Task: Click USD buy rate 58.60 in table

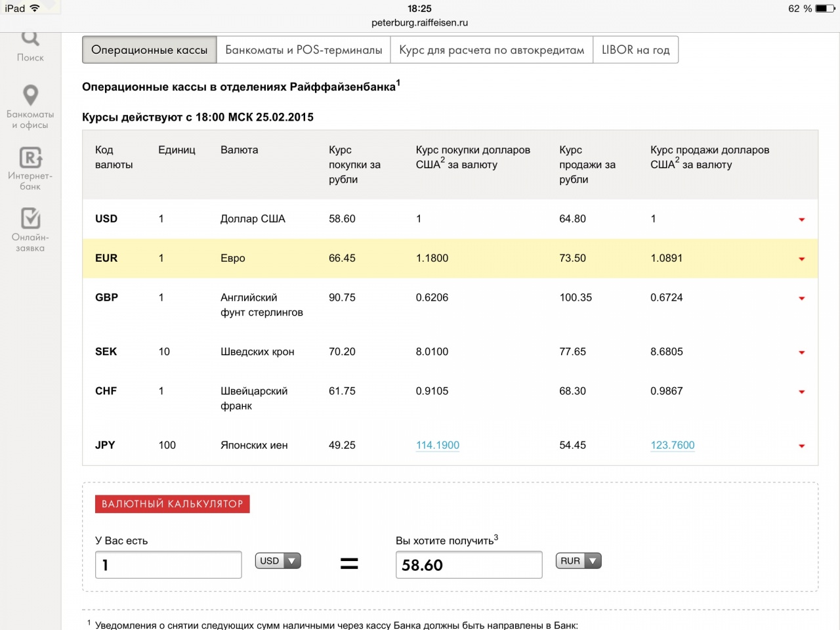Action: click(342, 219)
